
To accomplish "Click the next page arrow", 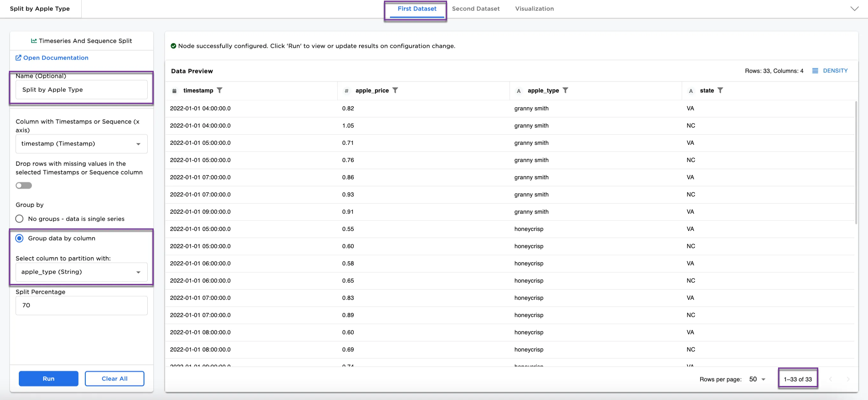I will 848,379.
